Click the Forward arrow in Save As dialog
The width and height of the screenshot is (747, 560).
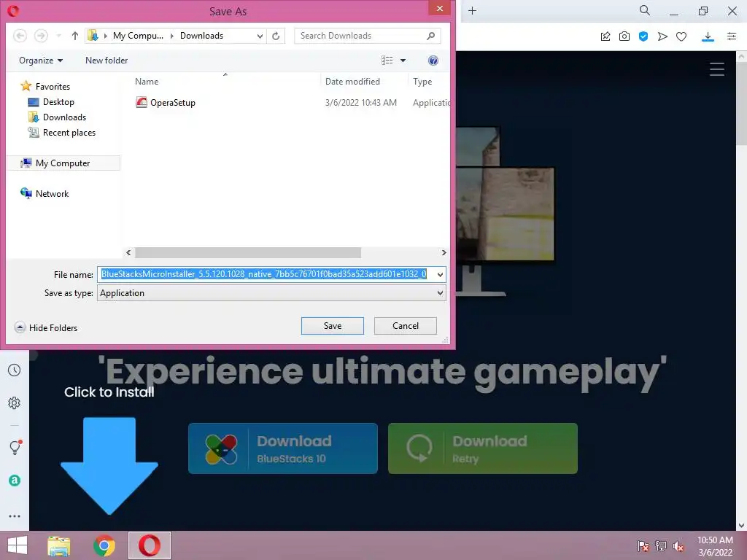coord(41,36)
